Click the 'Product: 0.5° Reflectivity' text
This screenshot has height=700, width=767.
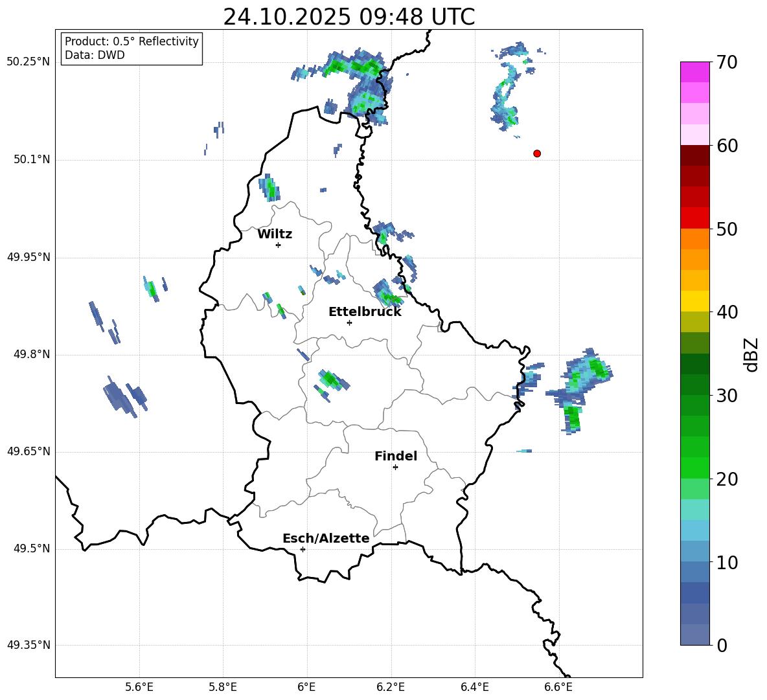coord(132,41)
